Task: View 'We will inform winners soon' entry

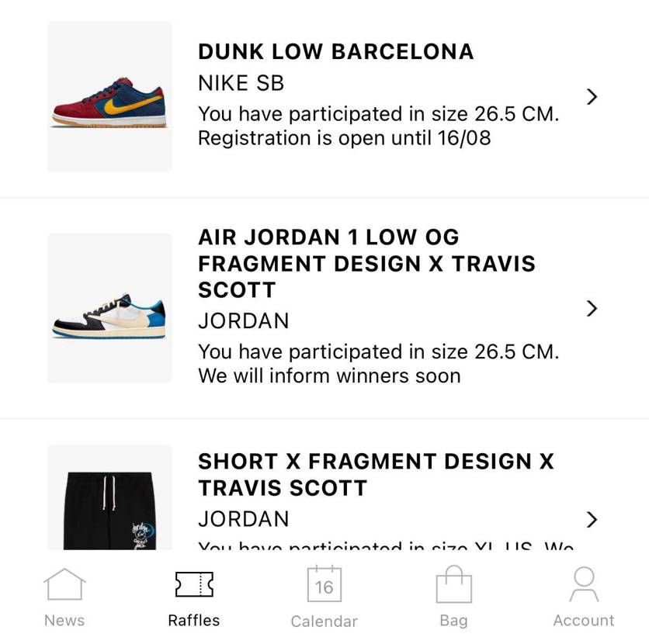Action: pyautogui.click(x=329, y=376)
